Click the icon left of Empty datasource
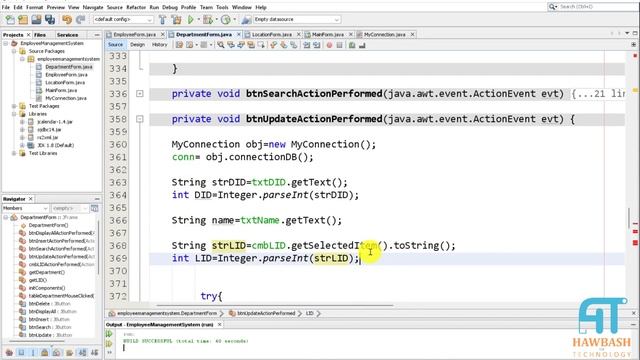Screen dimensions: 640x360 (x=246, y=20)
